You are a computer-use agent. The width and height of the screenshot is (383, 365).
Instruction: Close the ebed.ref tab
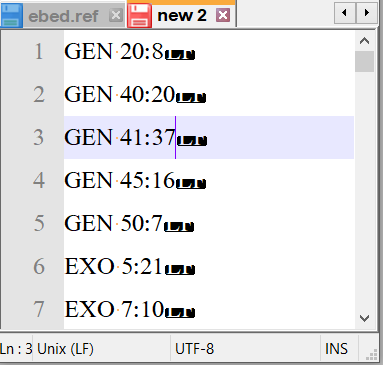pos(116,15)
